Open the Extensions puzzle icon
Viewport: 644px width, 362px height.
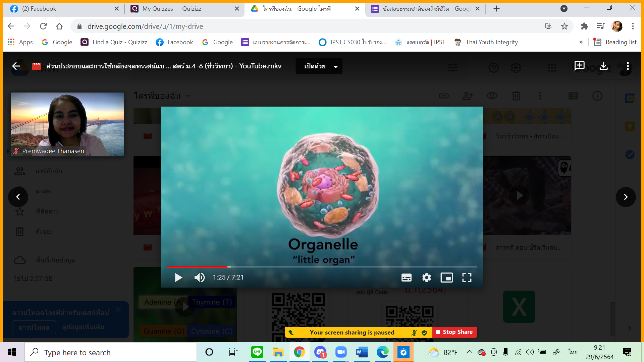point(585,26)
